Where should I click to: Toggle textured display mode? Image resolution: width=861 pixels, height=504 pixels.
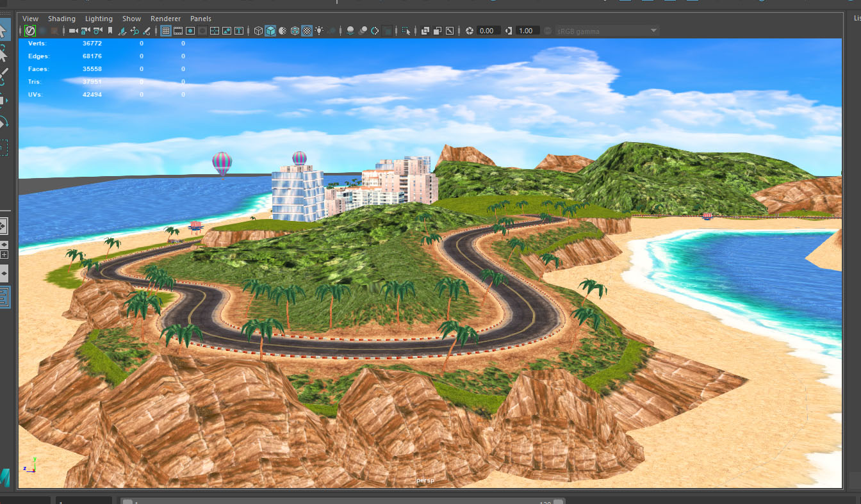307,31
